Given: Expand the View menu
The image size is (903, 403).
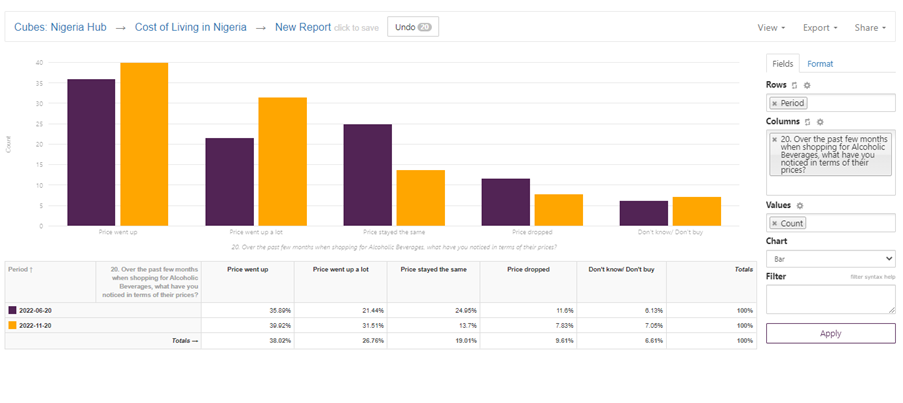Looking at the screenshot, I should (771, 27).
